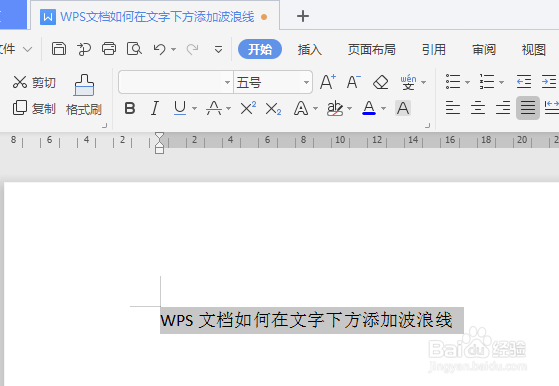Click the selected text WPS 文档如何在文字下方添加波浪线
559x386 pixels.
306,320
